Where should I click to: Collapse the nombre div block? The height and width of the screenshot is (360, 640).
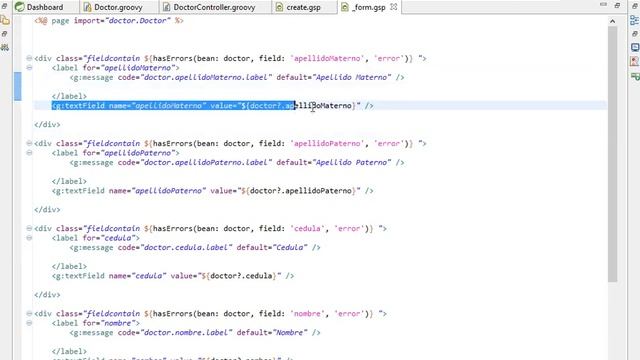coord(29,313)
